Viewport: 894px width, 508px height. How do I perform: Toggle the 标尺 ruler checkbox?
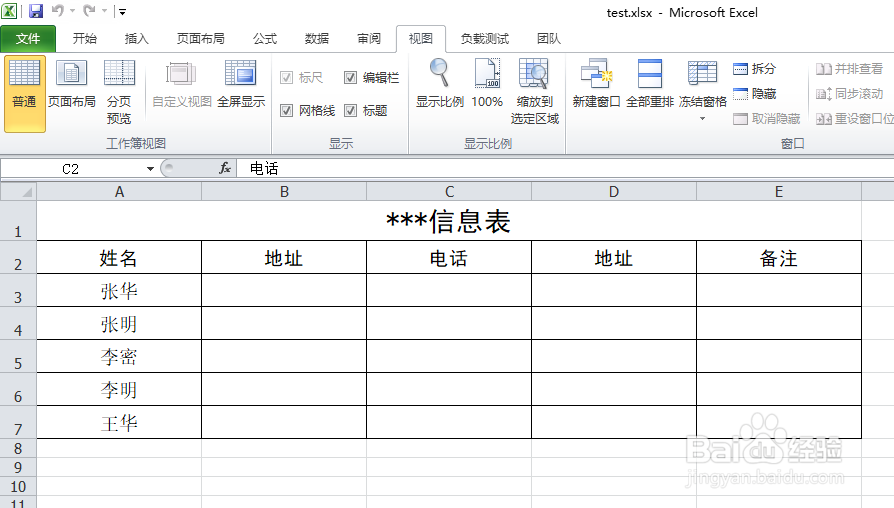click(x=286, y=77)
